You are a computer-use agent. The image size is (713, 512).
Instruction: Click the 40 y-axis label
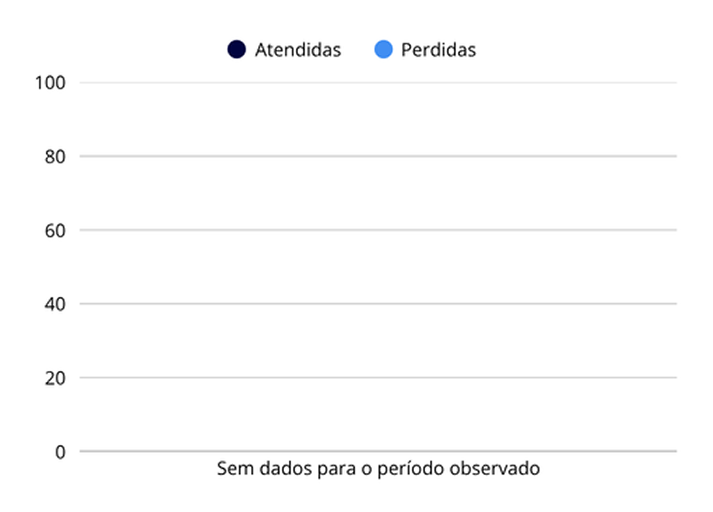(55, 304)
